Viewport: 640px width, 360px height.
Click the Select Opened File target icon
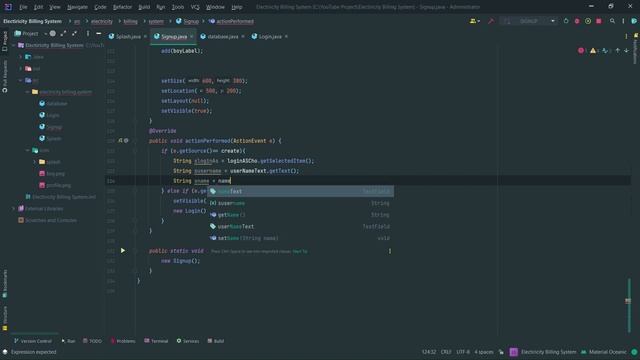click(53, 33)
